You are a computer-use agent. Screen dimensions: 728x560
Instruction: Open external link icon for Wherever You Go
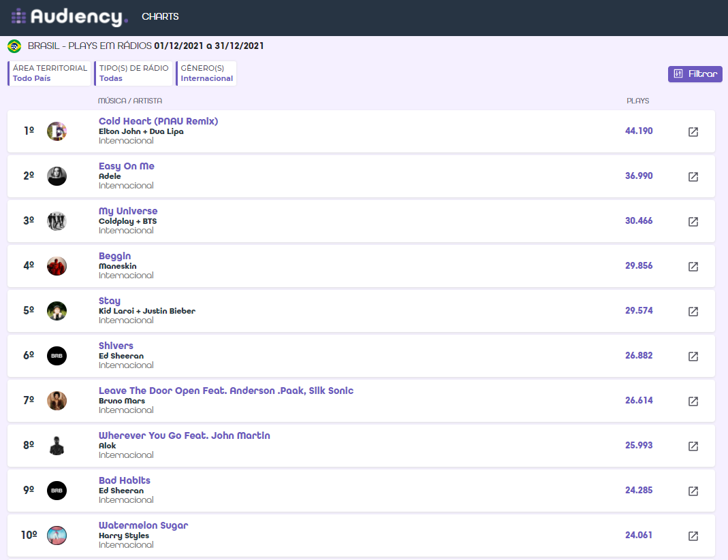click(x=693, y=446)
